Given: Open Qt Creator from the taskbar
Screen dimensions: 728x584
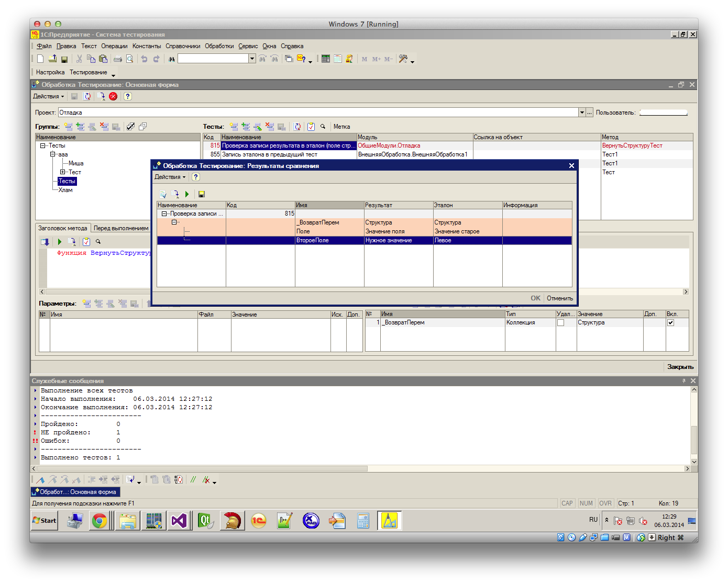Looking at the screenshot, I should (x=205, y=521).
